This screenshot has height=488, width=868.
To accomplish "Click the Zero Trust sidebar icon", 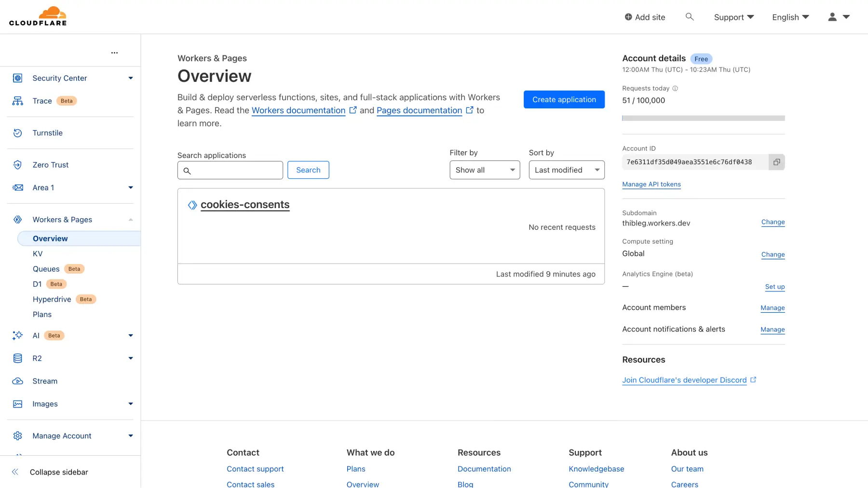I will click(x=18, y=165).
